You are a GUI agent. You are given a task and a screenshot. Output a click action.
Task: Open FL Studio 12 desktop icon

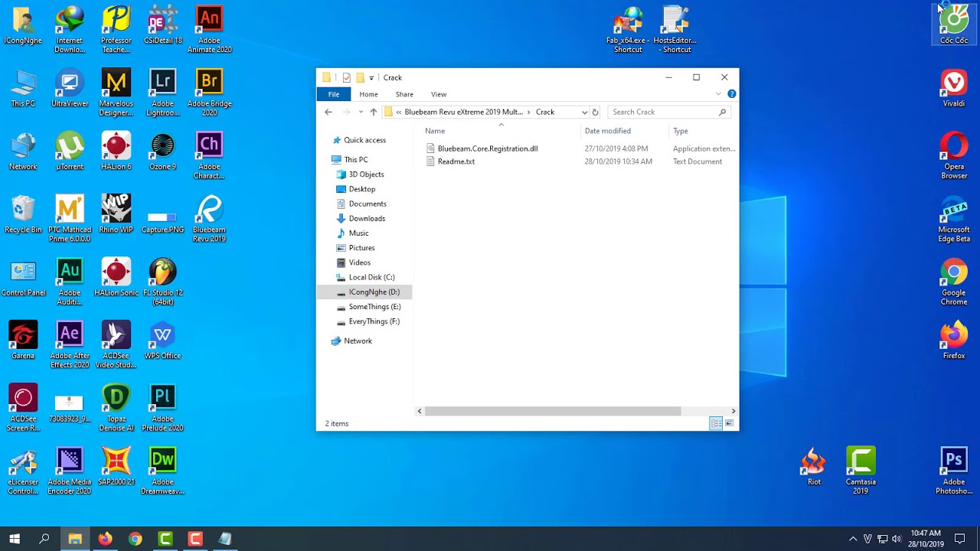tap(162, 282)
